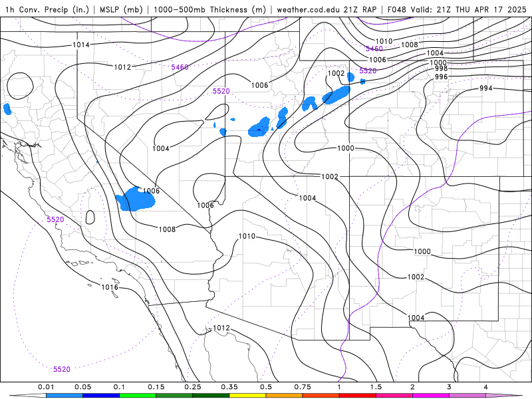
Task: Select the yellow 0.35–0.5 legend swatch
Action: tap(247, 396)
